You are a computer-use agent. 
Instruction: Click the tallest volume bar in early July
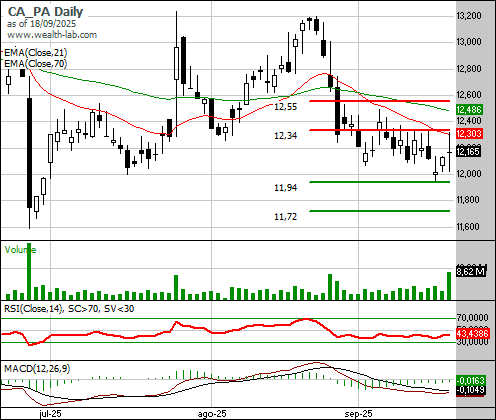(29, 271)
